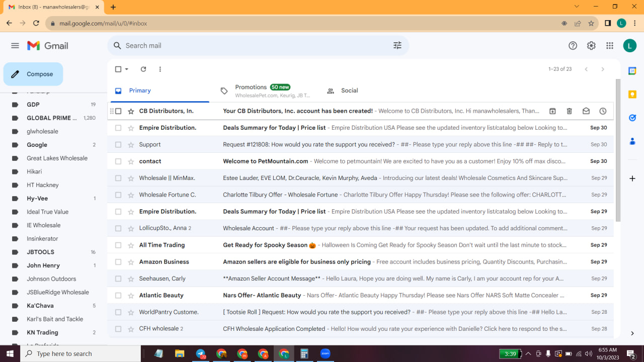Reload the page in Chrome

[36, 23]
